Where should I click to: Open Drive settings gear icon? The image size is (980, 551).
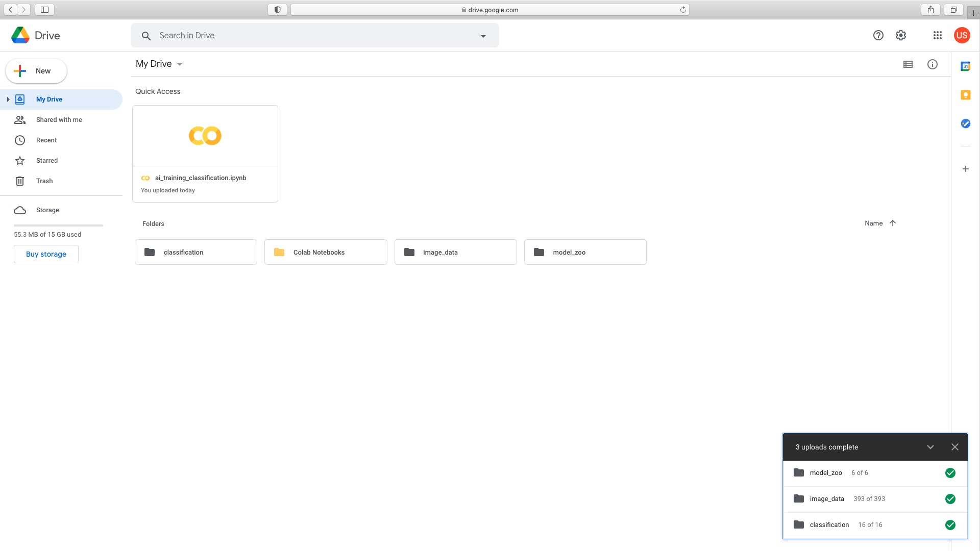click(x=901, y=35)
